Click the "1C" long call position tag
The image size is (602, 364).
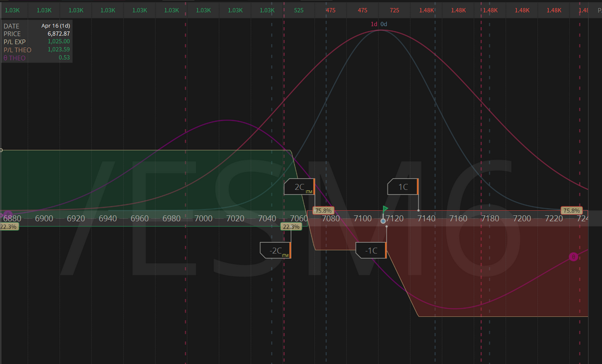click(402, 187)
